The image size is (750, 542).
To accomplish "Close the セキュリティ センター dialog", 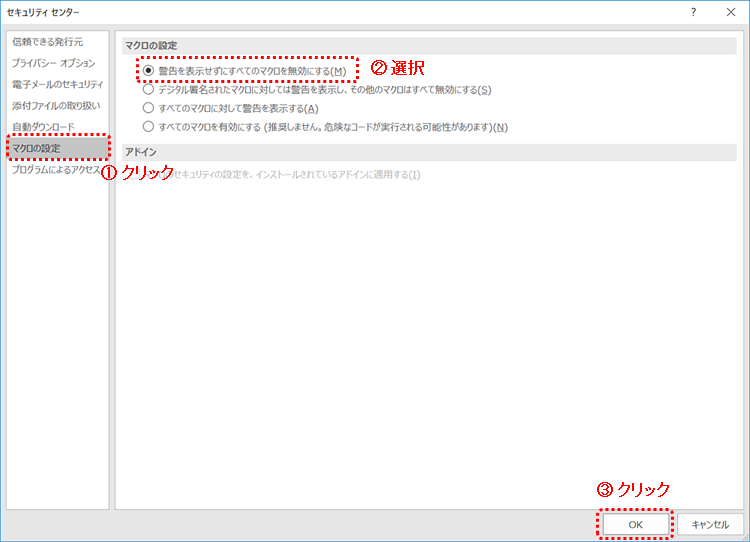I will pos(730,12).
